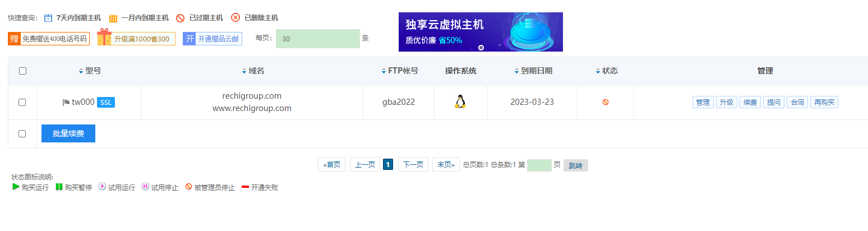
Task: Toggle the select-all checkbox in the table header
Action: (22, 71)
